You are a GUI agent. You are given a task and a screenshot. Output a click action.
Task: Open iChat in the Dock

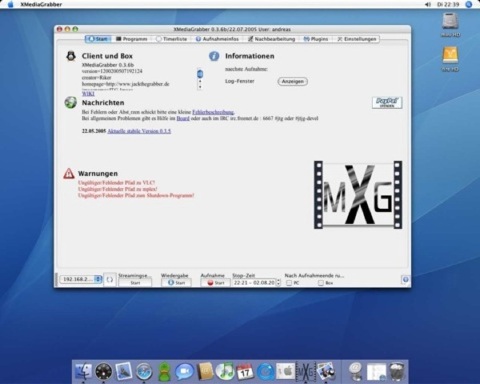[184, 371]
